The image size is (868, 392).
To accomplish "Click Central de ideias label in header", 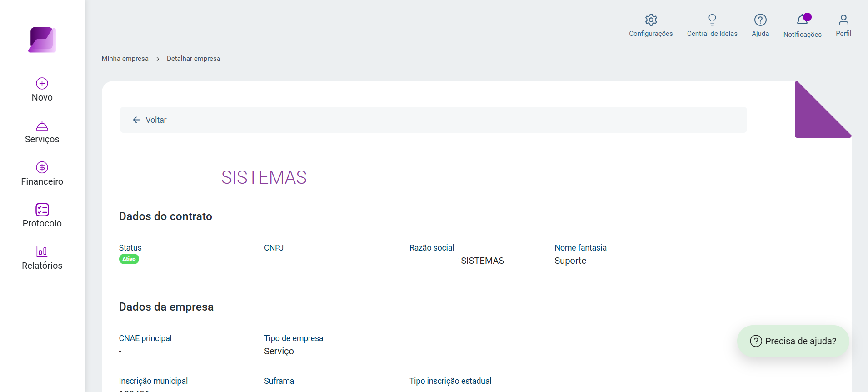I will pyautogui.click(x=712, y=34).
